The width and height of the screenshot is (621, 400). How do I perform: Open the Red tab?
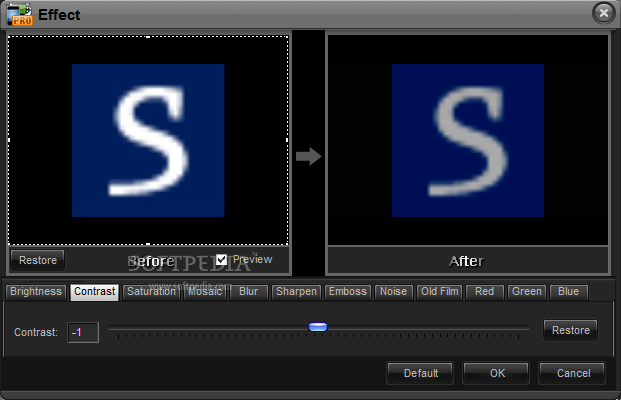click(485, 292)
